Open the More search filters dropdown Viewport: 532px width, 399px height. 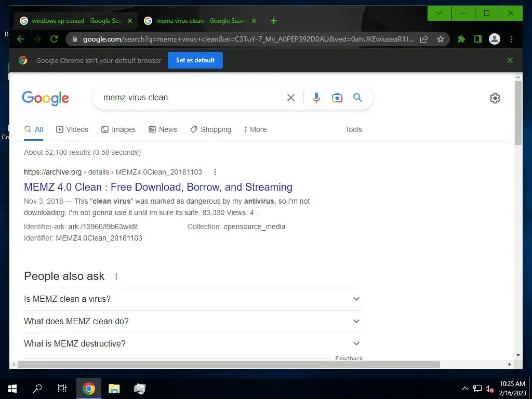click(x=255, y=129)
